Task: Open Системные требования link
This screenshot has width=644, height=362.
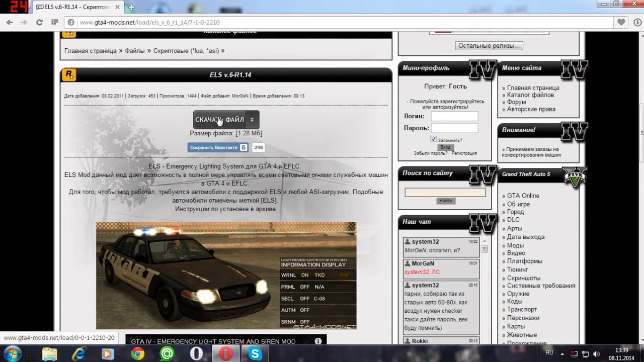Action: [541, 286]
